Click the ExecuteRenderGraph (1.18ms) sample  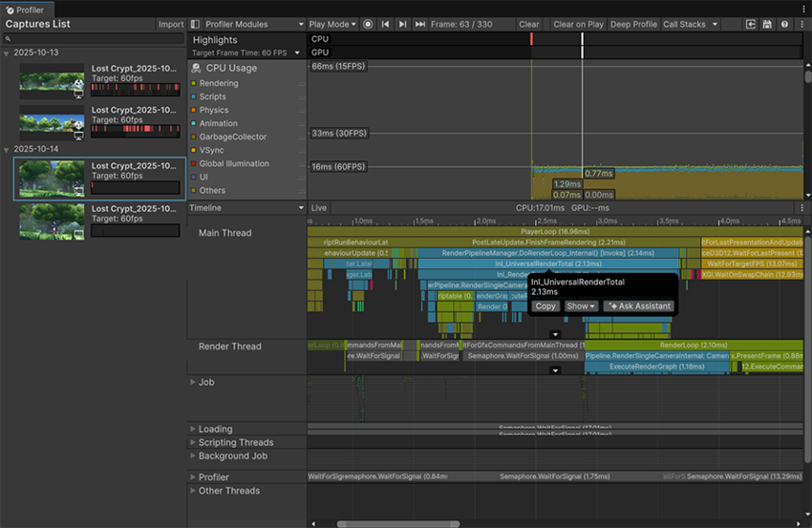click(656, 367)
